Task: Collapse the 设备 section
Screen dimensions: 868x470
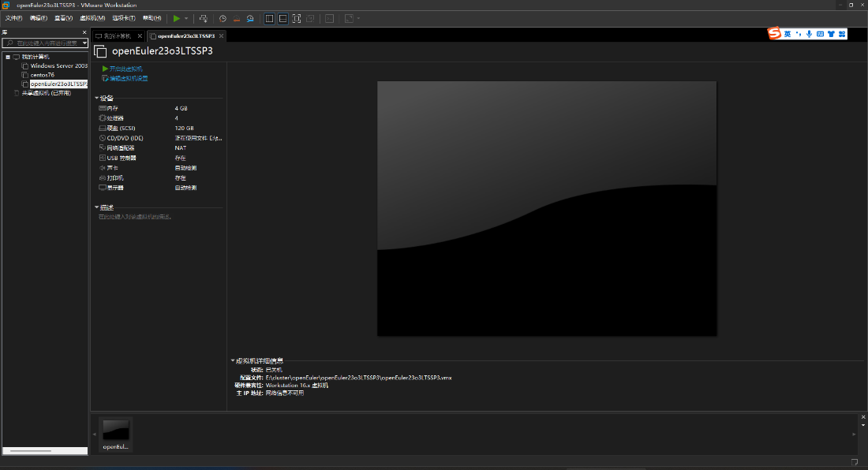Action: 97,98
